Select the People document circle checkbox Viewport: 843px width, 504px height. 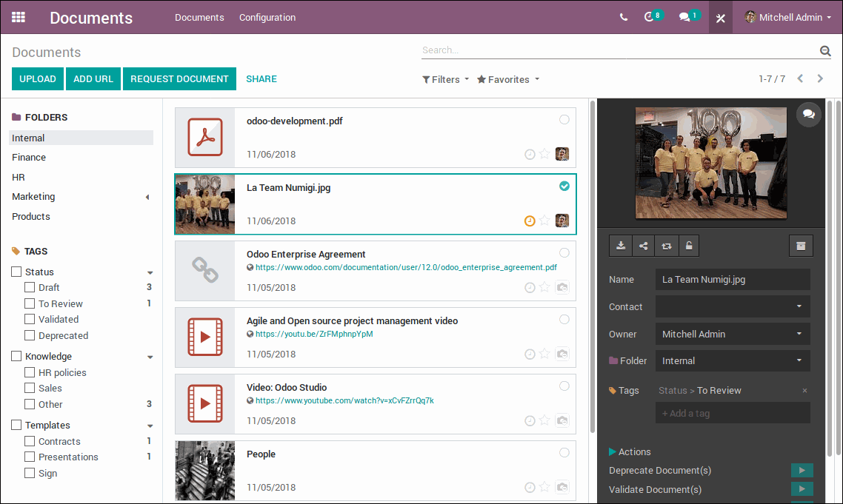click(564, 452)
